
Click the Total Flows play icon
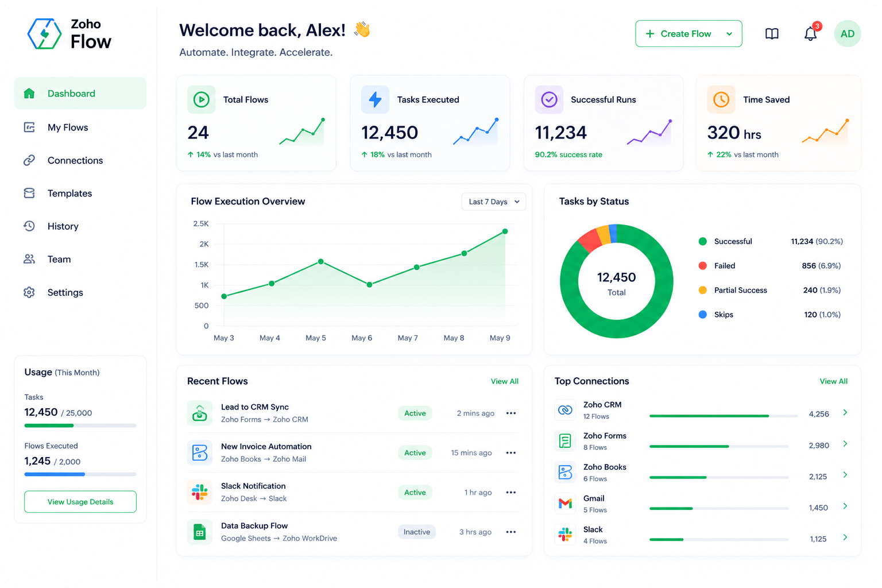pos(202,99)
